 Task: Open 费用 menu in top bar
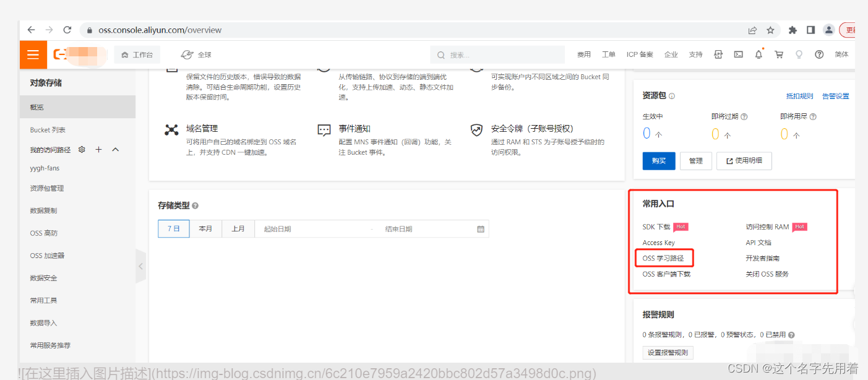coord(584,54)
